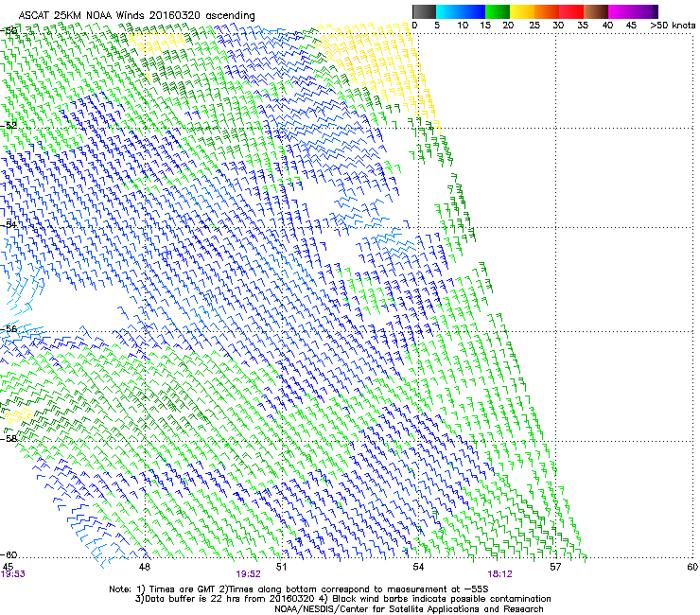
Task: Click the latitude label '-56'
Action: click(x=9, y=328)
